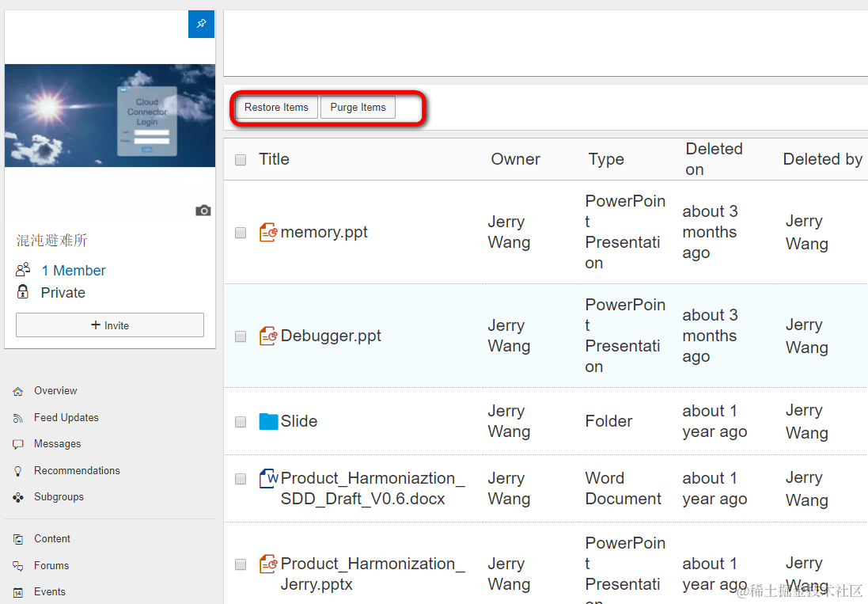Open the Debugger.ppt file link
868x604 pixels.
[331, 336]
